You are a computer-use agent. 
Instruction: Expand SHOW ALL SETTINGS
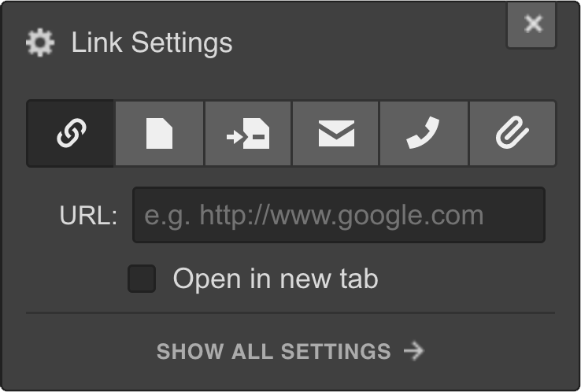pos(290,351)
